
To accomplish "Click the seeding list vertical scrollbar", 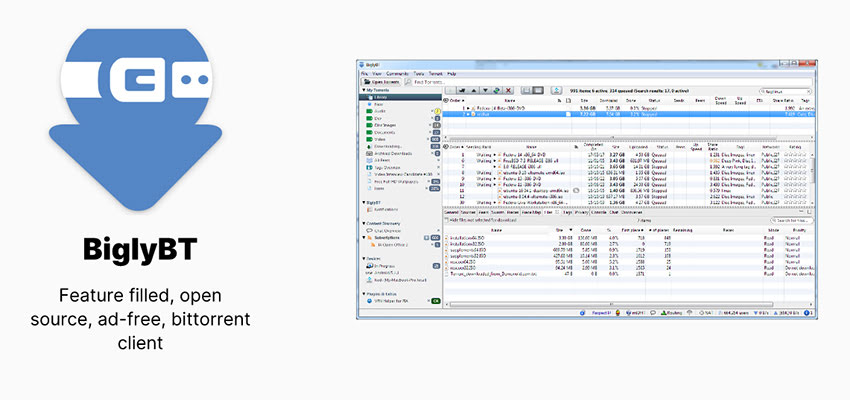I will [x=812, y=171].
